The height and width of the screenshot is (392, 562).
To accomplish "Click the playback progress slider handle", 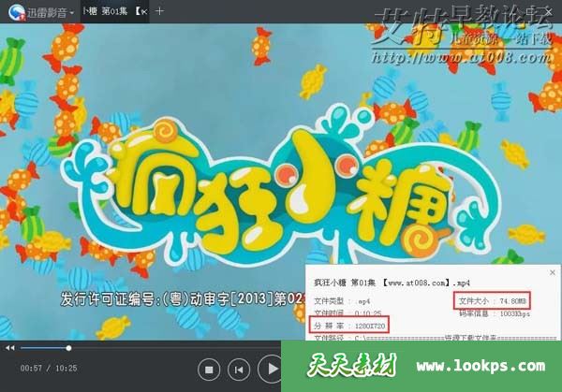I will pos(68,348).
